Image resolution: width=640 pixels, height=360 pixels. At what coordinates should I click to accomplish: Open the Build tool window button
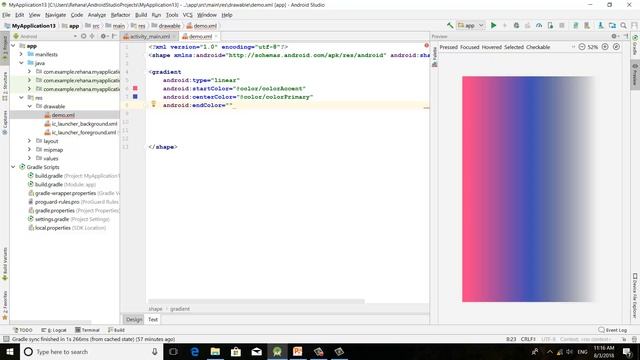click(116, 330)
